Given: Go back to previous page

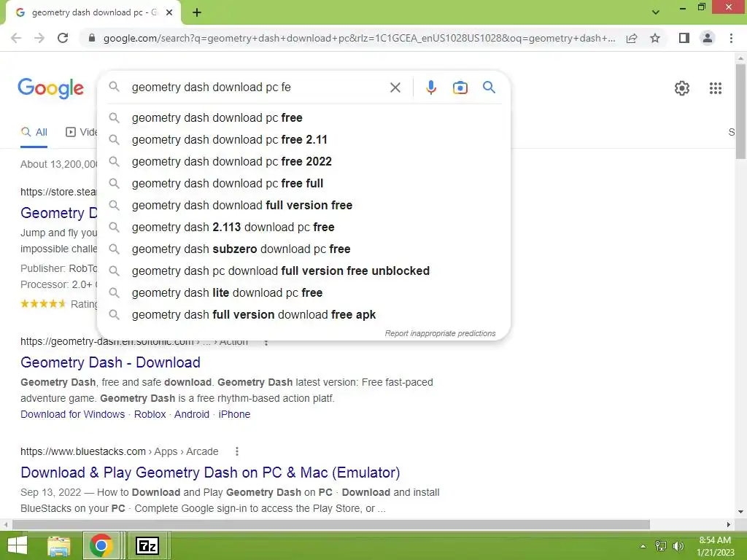Looking at the screenshot, I should click(16, 38).
